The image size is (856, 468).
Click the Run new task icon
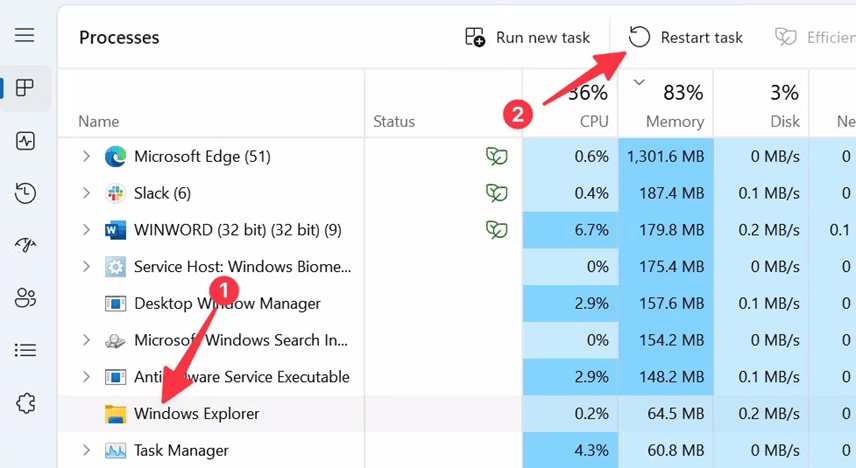point(475,37)
